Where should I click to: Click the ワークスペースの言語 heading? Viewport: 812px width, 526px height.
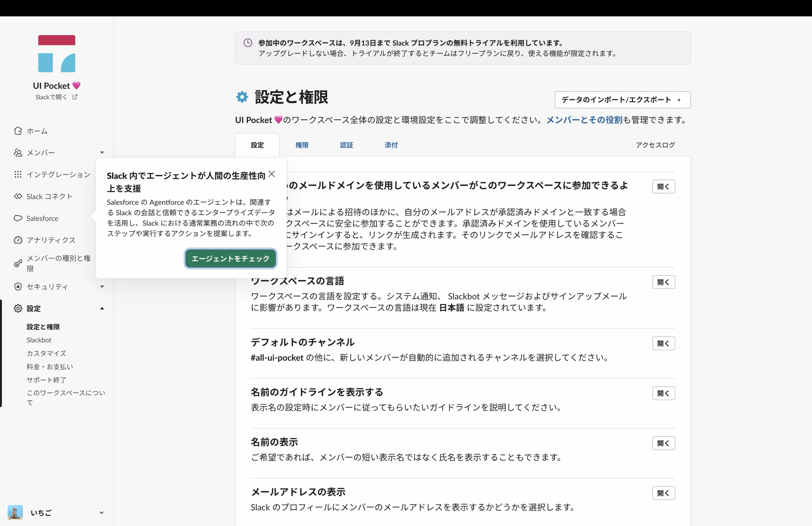298,281
